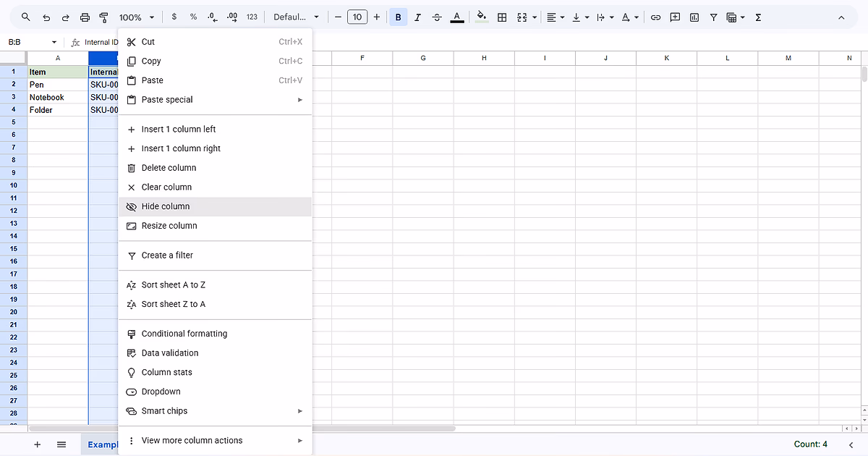Click the functions sigma icon
The image size is (868, 456).
(758, 17)
